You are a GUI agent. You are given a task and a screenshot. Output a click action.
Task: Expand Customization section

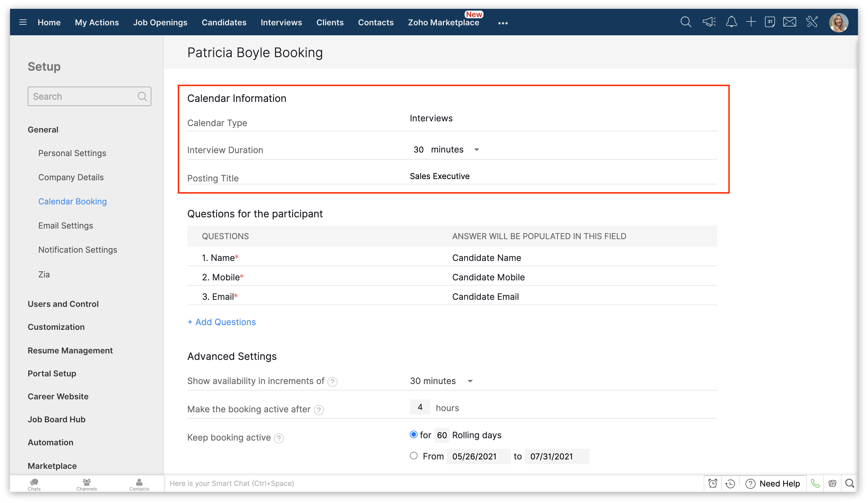coord(56,327)
